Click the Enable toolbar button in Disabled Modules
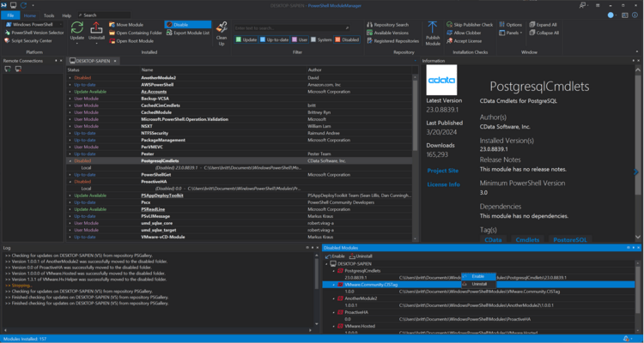This screenshot has width=644, height=343. [x=335, y=256]
